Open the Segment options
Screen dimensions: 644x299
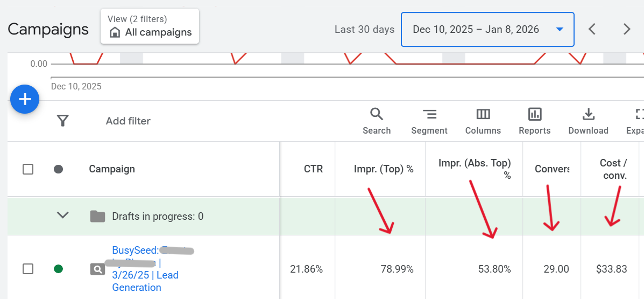(429, 121)
